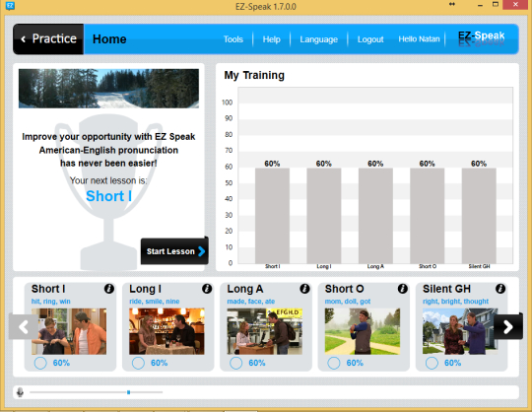The height and width of the screenshot is (412, 532).
Task: Open the Long I restaurant video thumbnail
Action: [166, 331]
